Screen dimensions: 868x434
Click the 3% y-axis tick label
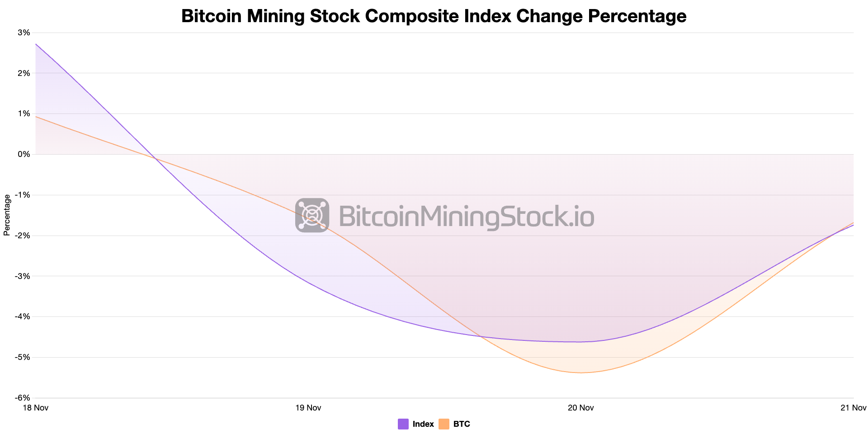click(x=24, y=33)
